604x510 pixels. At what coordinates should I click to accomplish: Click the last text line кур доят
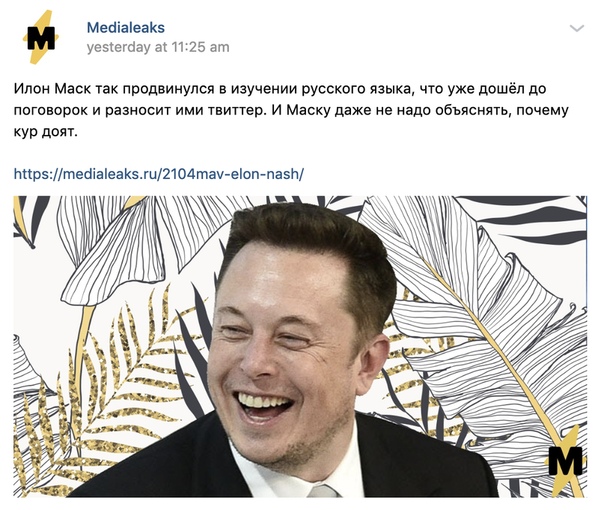(x=46, y=132)
